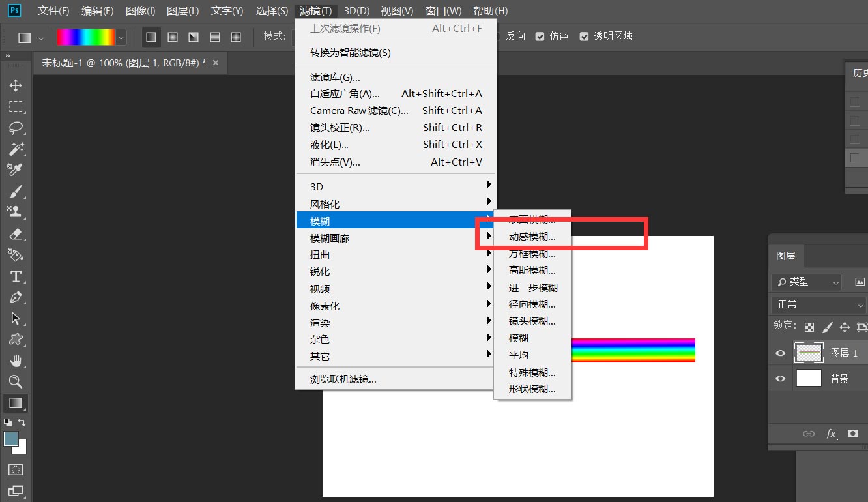Select the Hand tool
The width and height of the screenshot is (868, 502).
(x=16, y=361)
